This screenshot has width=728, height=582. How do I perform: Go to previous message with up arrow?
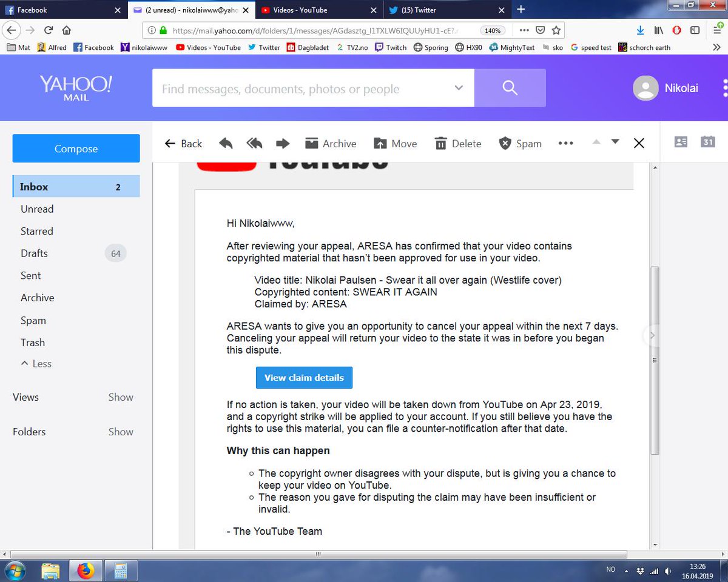[x=596, y=141]
